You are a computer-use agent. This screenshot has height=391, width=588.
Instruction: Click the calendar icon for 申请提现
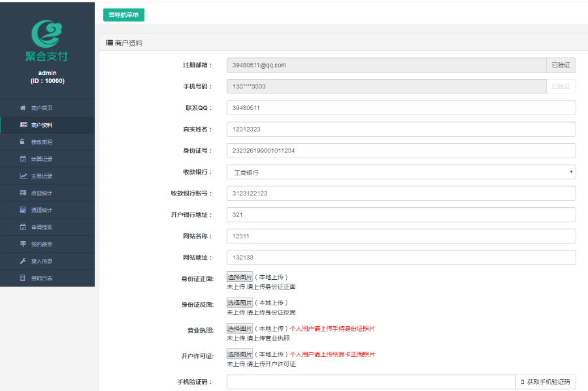click(x=23, y=227)
